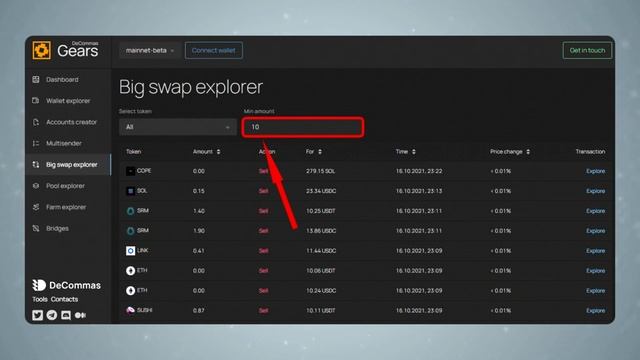Click the Transaction column header
This screenshot has width=640, height=360.
click(x=590, y=152)
